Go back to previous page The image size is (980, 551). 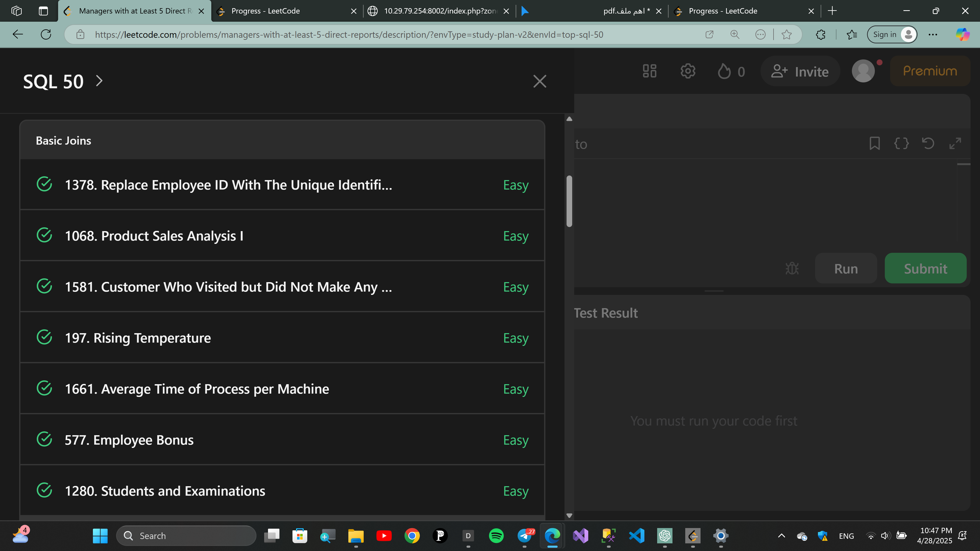tap(18, 34)
